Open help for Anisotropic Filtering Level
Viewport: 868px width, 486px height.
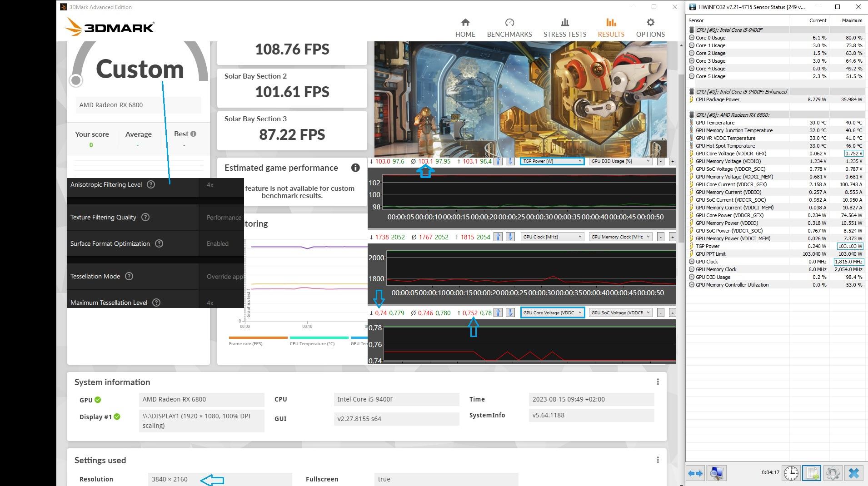(151, 184)
